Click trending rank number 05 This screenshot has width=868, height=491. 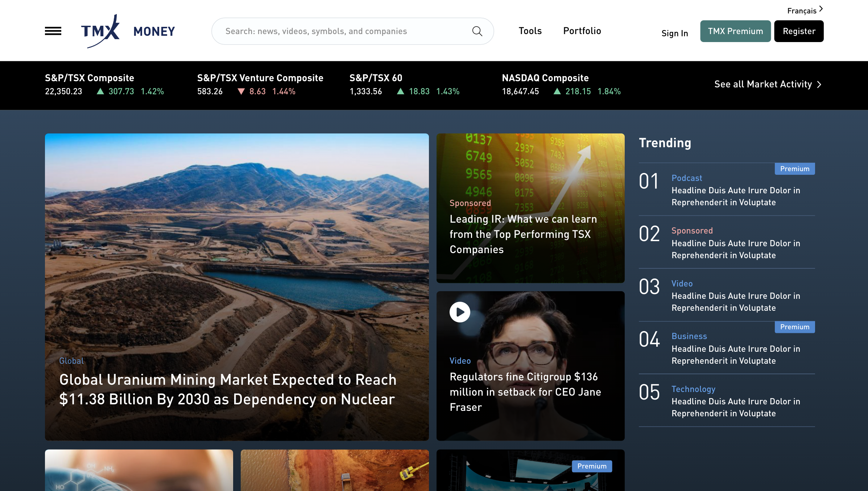click(649, 392)
